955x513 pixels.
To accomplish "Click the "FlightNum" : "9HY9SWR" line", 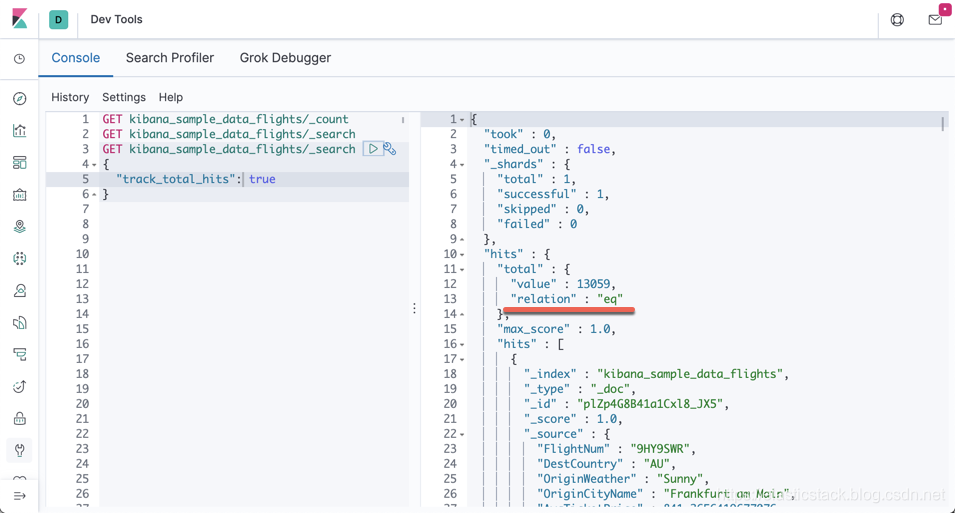I will click(616, 449).
